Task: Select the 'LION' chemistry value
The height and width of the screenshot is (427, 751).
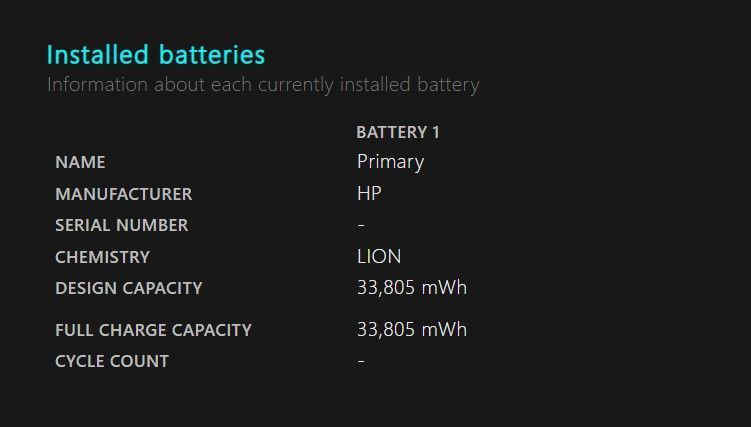Action: (379, 257)
